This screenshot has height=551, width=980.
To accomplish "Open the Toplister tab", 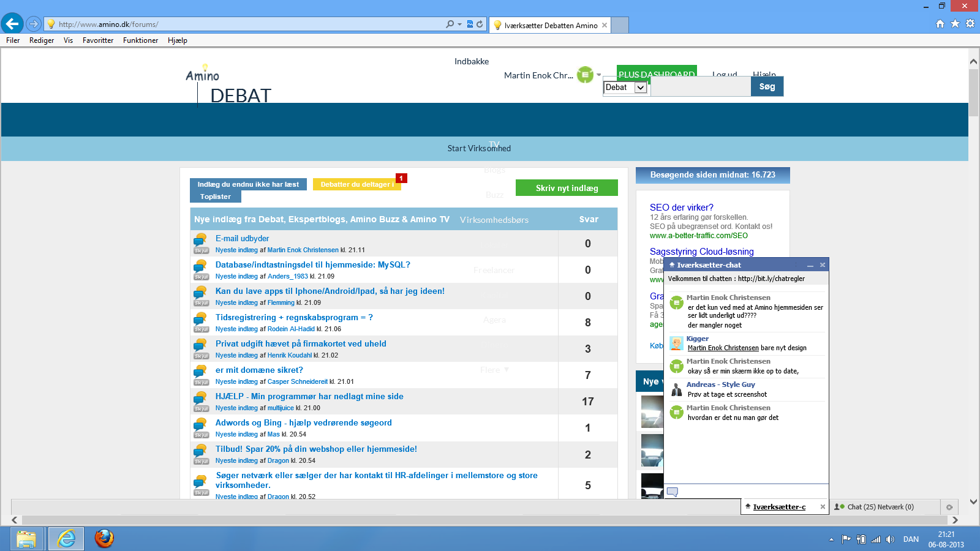I will (216, 197).
